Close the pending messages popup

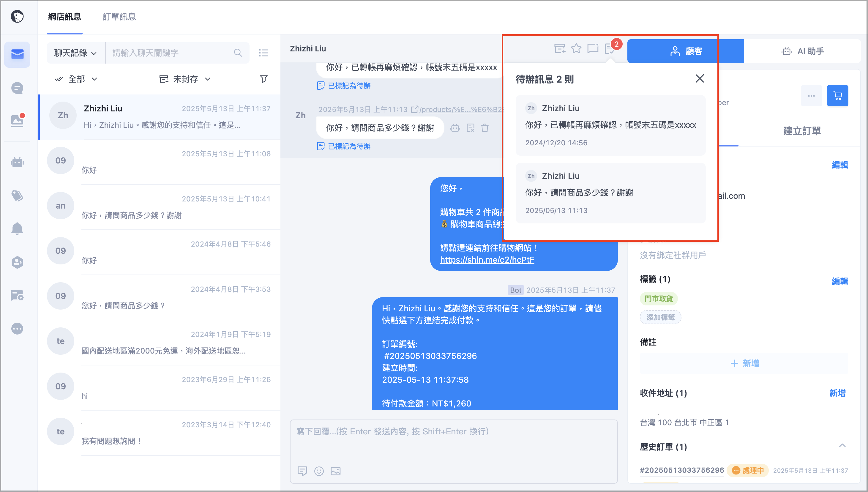[700, 79]
